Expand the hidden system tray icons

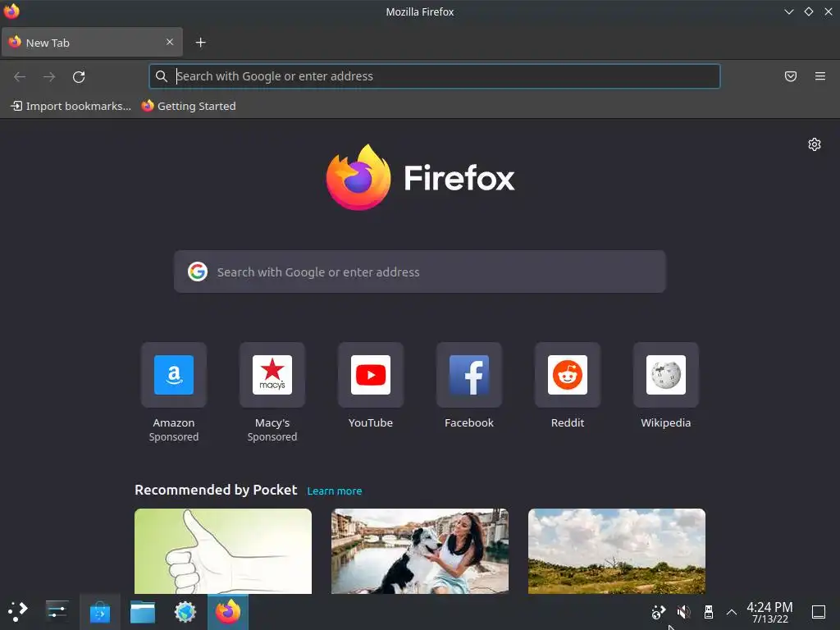[x=731, y=612]
